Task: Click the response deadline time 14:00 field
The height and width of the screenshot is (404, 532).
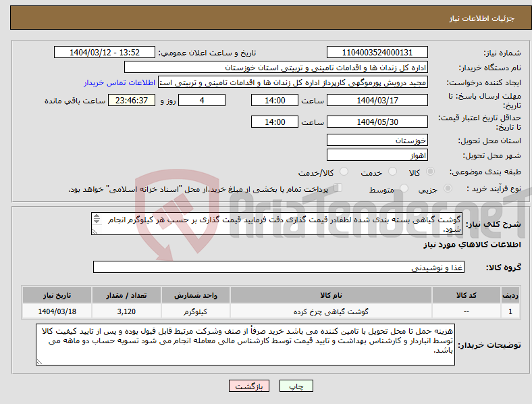Action: (x=275, y=100)
